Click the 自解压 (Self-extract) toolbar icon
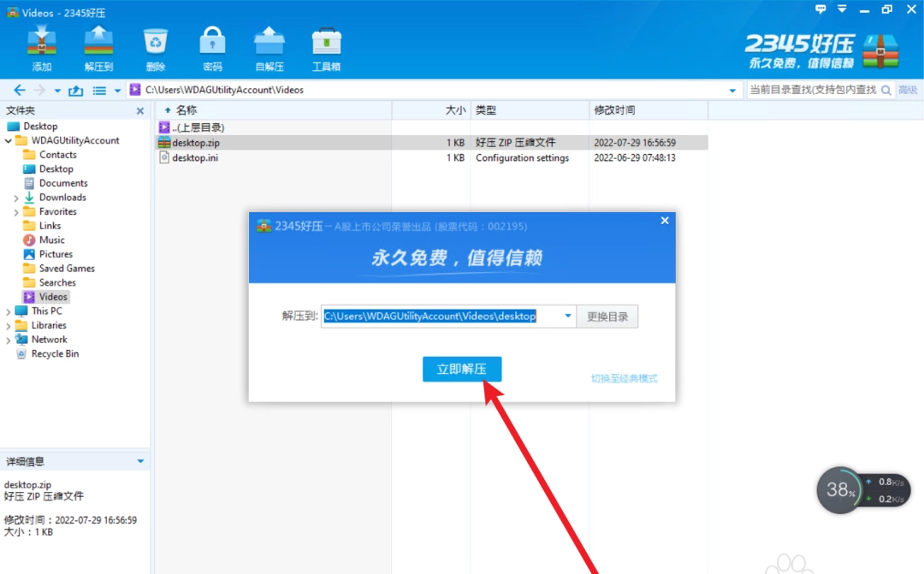 tap(269, 49)
